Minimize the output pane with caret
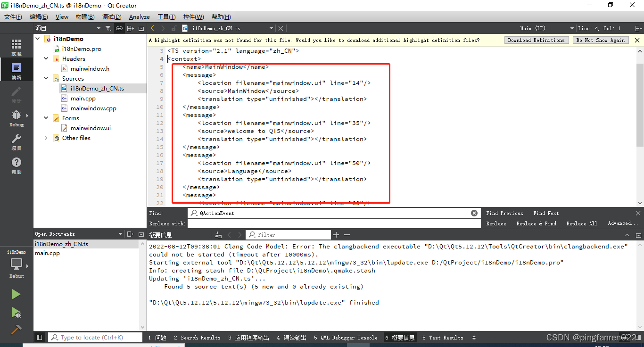This screenshot has height=347, width=644. (627, 235)
